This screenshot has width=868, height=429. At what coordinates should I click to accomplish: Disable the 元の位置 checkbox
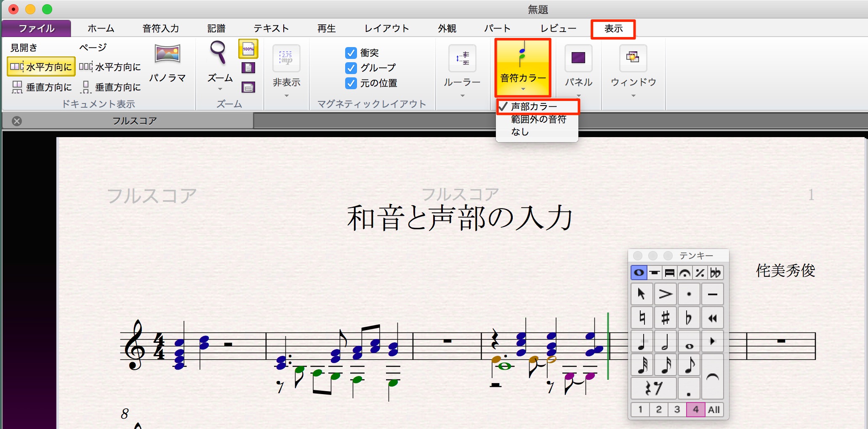click(351, 83)
